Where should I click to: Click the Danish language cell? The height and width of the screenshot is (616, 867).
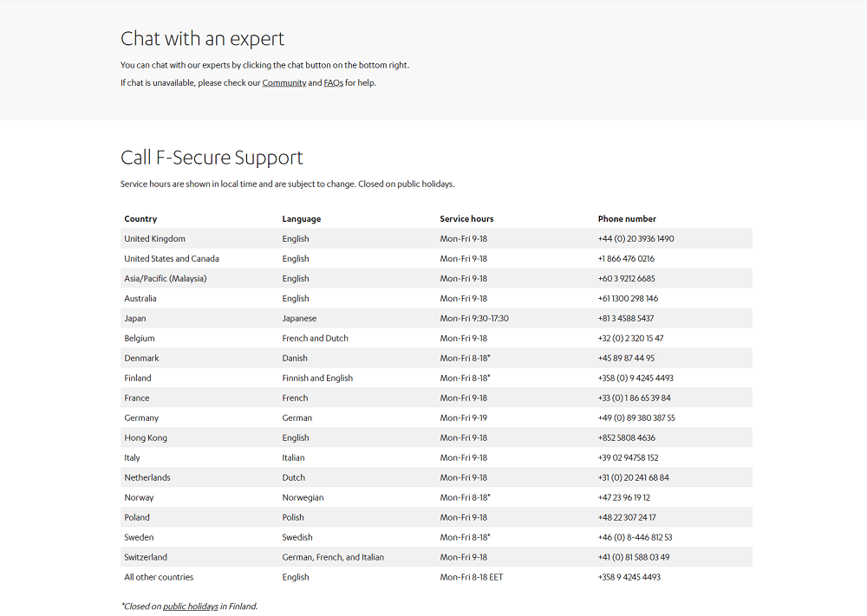[295, 358]
